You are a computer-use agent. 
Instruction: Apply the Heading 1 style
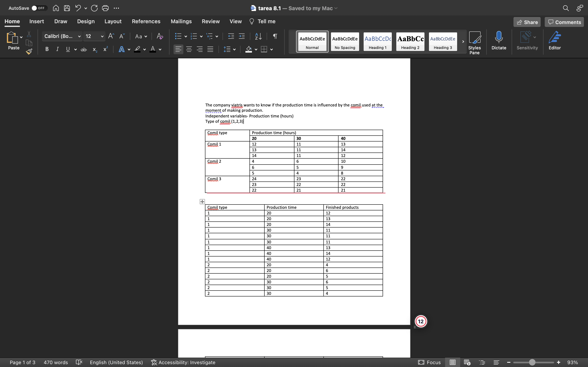coord(377,42)
